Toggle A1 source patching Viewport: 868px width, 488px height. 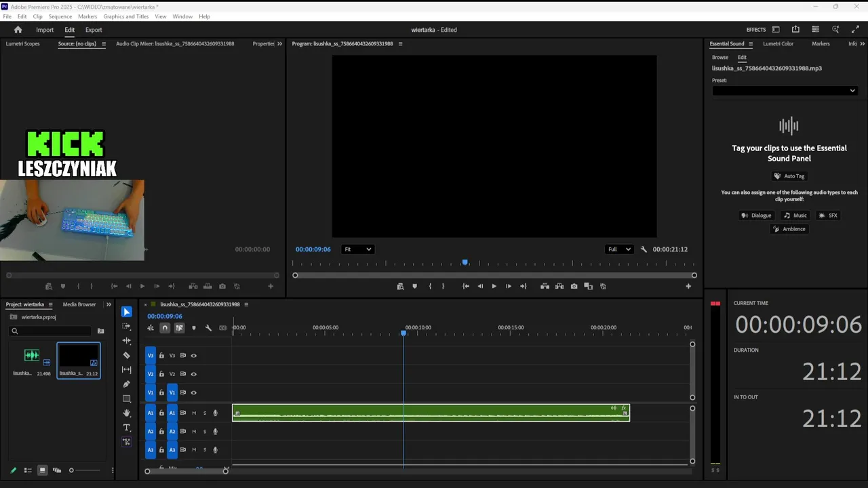click(x=151, y=413)
